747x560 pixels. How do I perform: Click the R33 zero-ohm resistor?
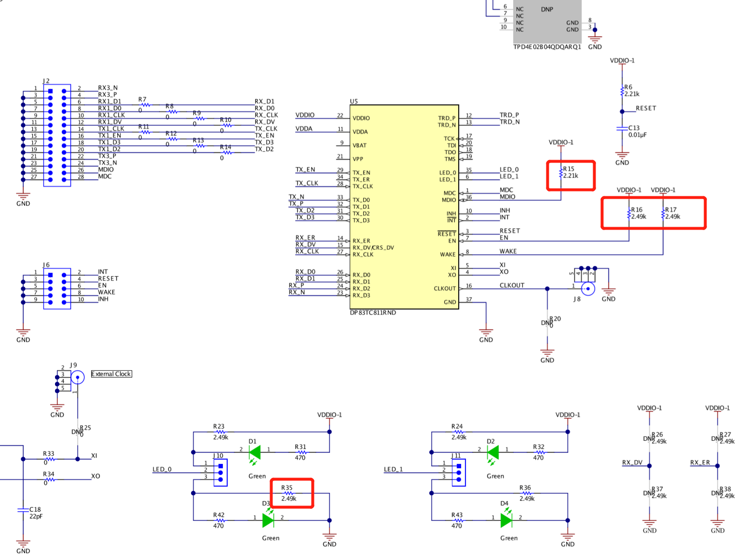click(50, 459)
